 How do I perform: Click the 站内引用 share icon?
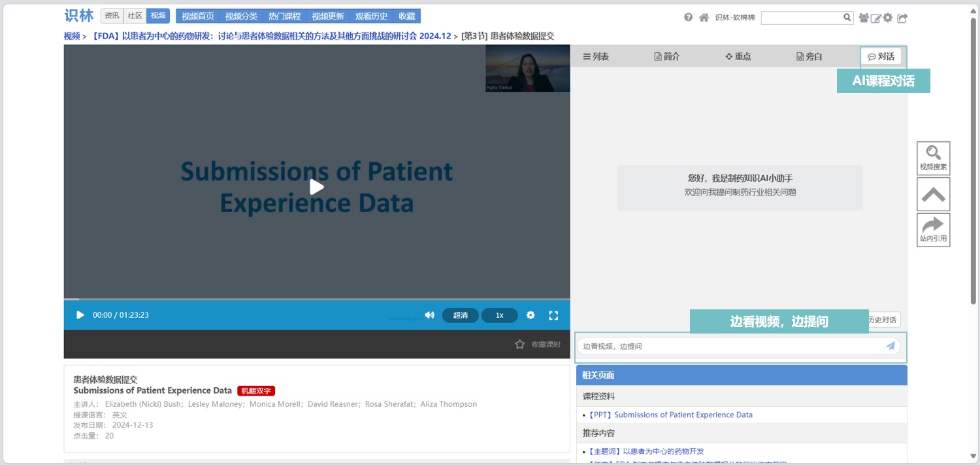pyautogui.click(x=933, y=230)
